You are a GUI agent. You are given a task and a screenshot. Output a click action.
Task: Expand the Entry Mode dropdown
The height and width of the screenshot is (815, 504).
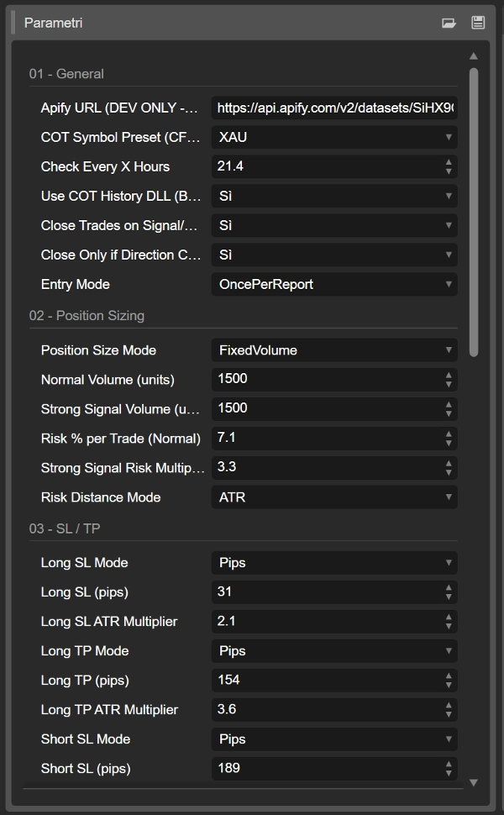(333, 284)
